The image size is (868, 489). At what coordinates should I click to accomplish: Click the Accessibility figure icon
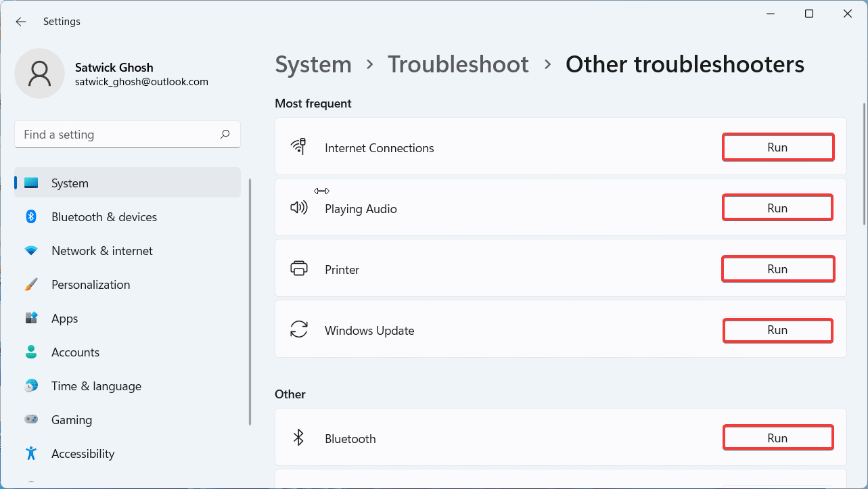click(x=31, y=454)
